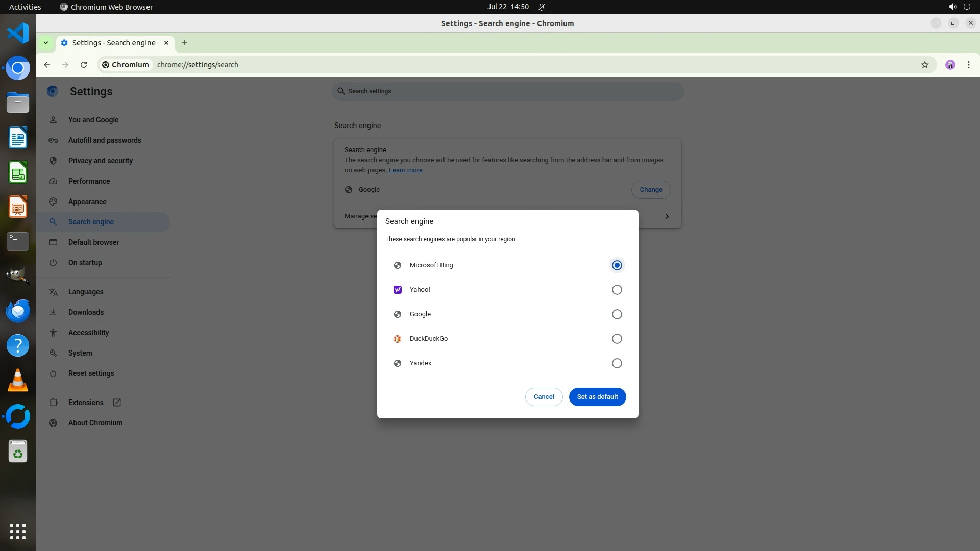
Task: Select the Yahoo! radio button
Action: point(617,290)
